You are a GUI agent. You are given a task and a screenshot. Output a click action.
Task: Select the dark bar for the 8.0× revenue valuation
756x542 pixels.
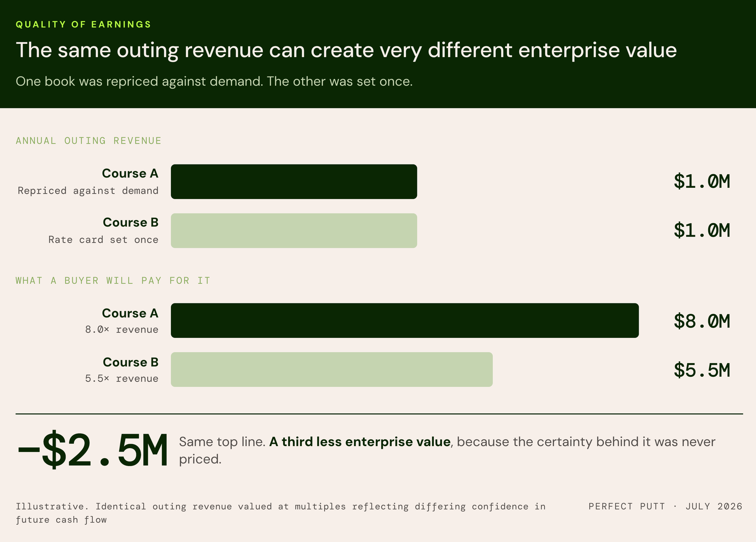[405, 320]
